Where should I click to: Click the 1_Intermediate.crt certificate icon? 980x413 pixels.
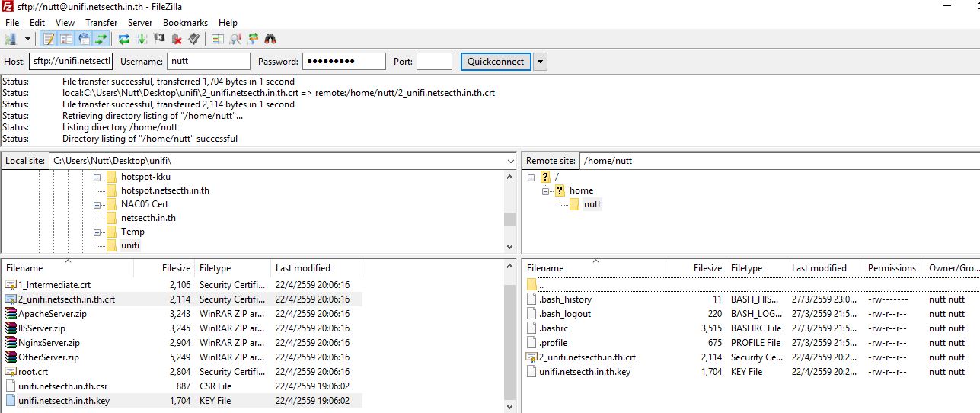click(11, 284)
